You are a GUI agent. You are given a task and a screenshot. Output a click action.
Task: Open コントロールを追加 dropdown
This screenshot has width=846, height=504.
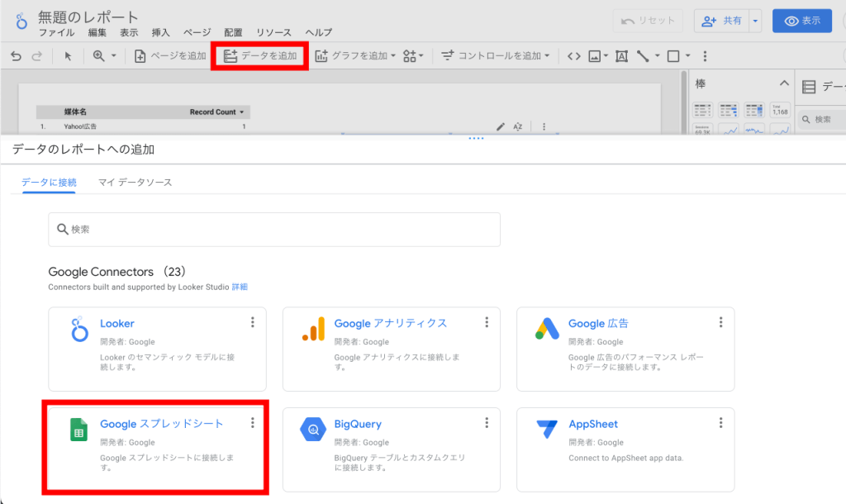(496, 56)
